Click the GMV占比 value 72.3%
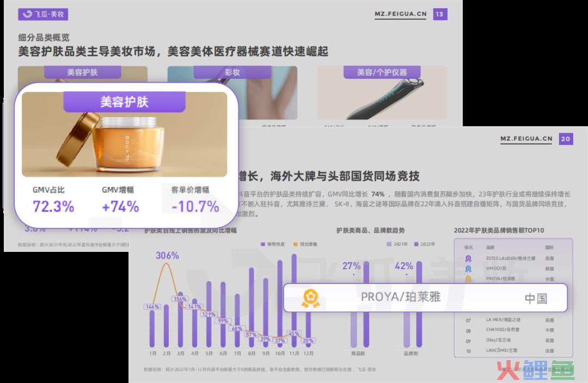This screenshot has height=383, width=588. click(53, 207)
